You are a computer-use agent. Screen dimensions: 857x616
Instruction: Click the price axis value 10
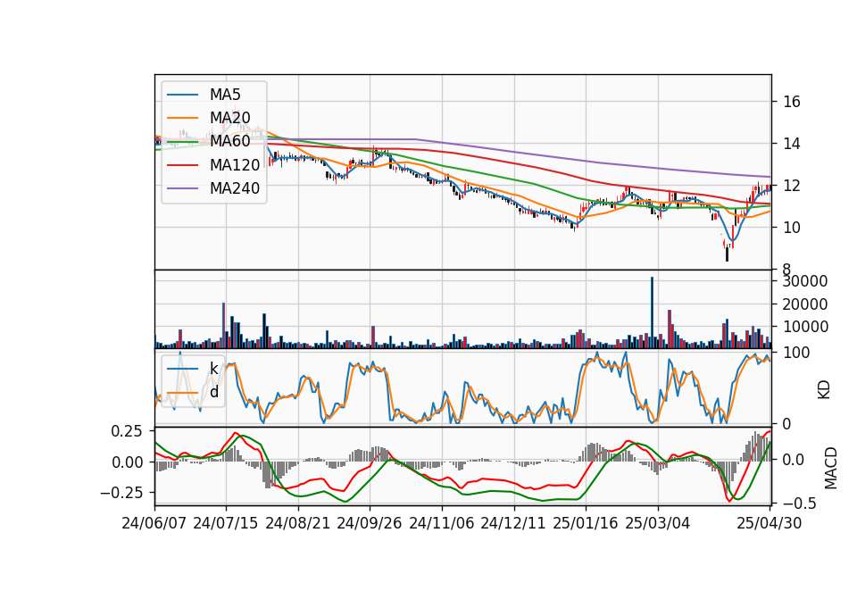[792, 228]
